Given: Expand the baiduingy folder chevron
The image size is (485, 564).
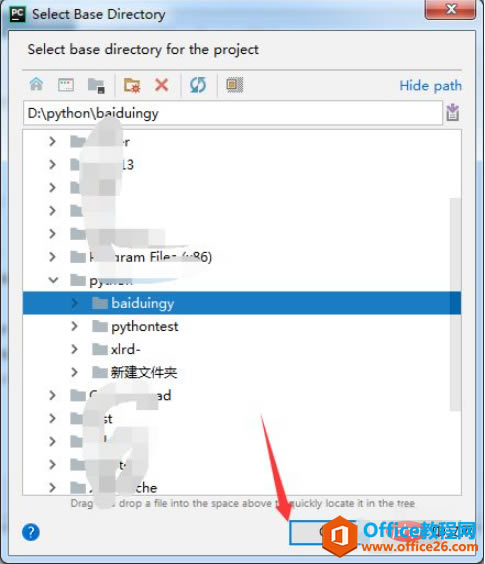Looking at the screenshot, I should pos(74,303).
